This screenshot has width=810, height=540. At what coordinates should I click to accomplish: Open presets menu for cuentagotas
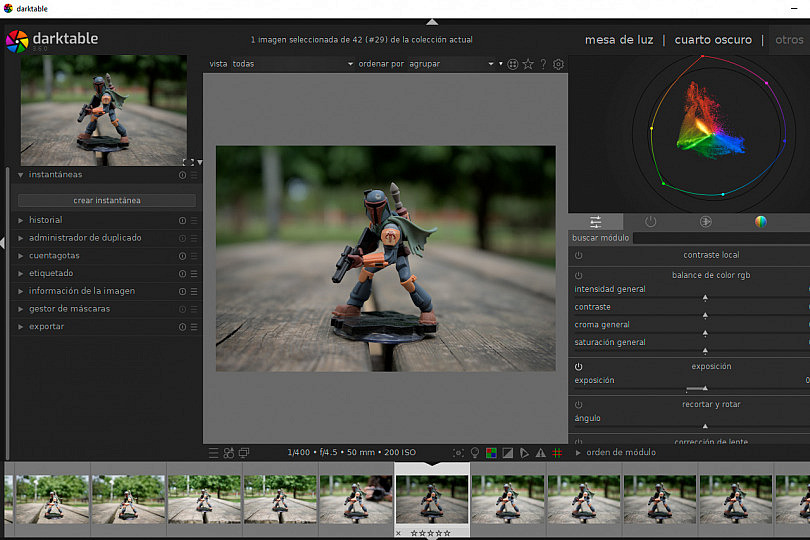pos(194,256)
